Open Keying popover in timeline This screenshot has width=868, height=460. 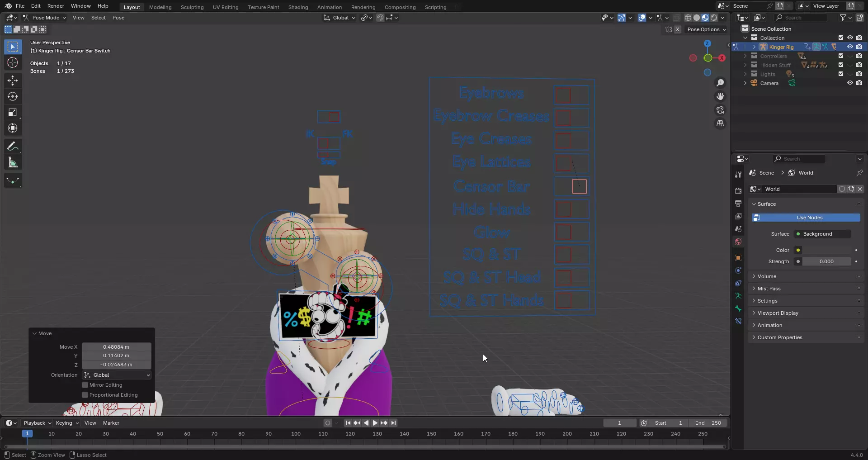(x=67, y=423)
